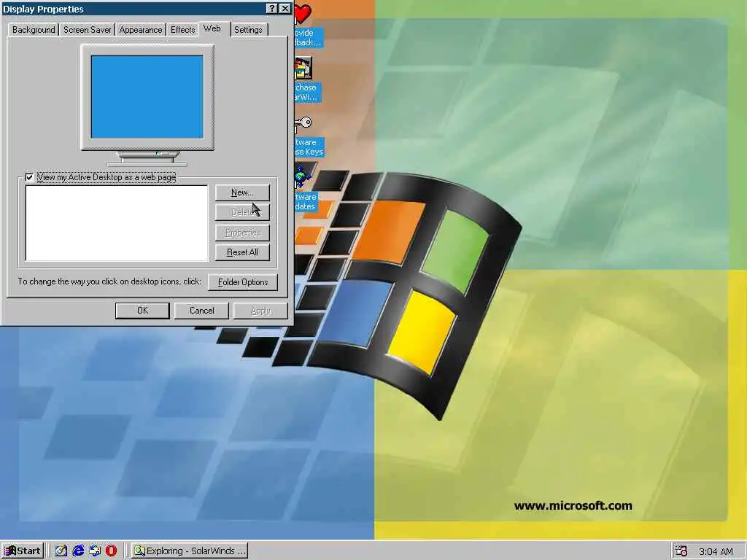Click the Display Properties title bar
The image size is (747, 560).
(x=133, y=9)
